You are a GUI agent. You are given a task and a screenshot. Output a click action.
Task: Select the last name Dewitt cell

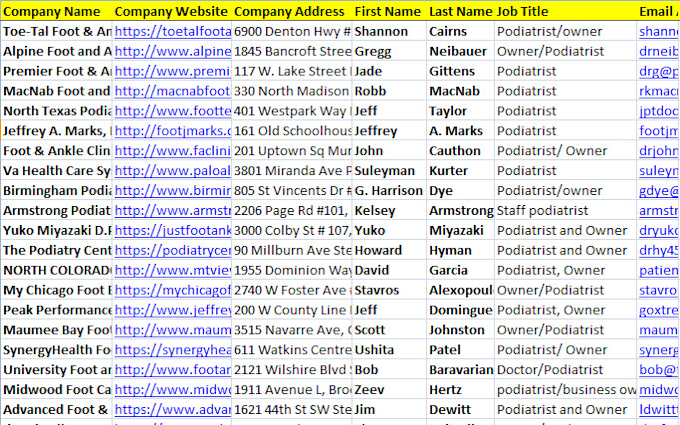(461, 409)
